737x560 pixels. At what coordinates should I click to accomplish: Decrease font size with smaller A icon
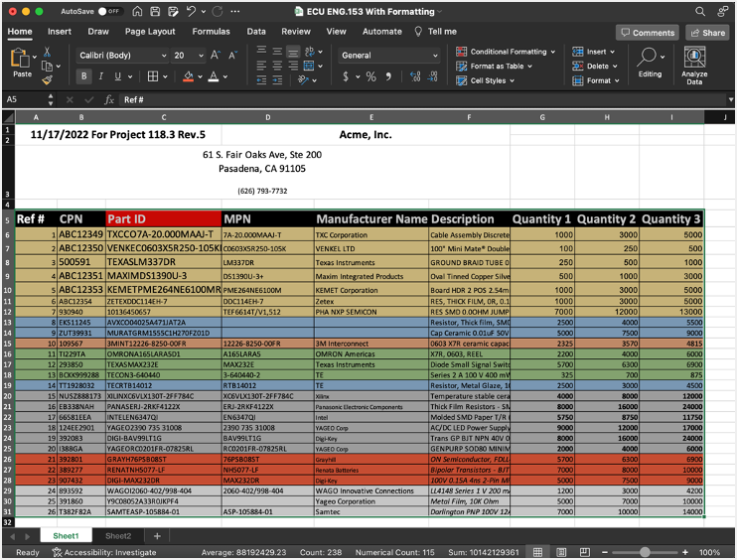(x=232, y=55)
